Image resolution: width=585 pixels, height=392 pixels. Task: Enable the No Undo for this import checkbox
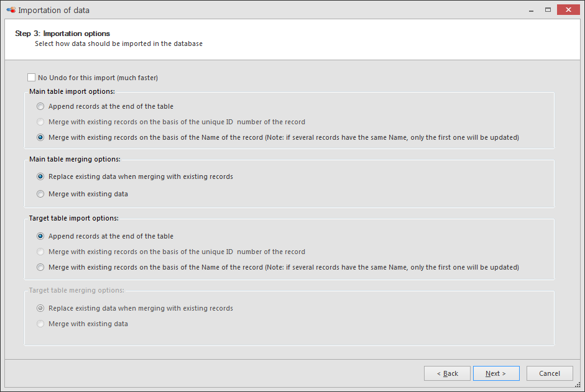click(31, 78)
